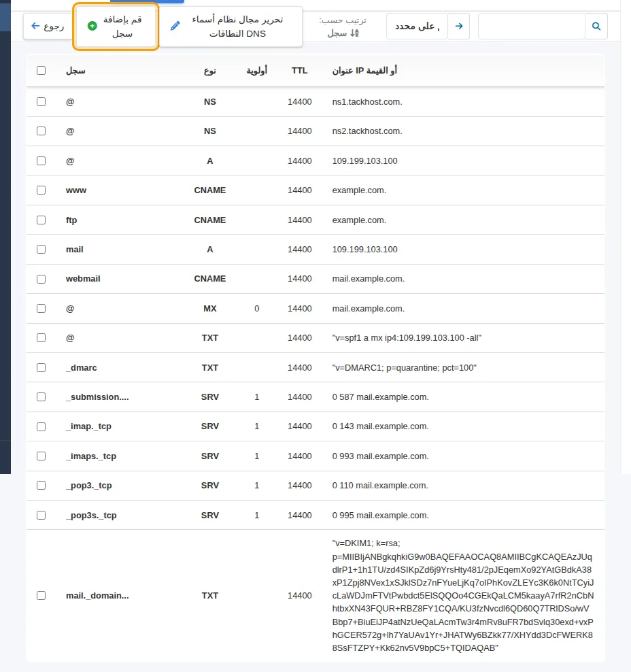
Task: Click the عنوان IP أو القيمة column header
Action: coord(364,70)
